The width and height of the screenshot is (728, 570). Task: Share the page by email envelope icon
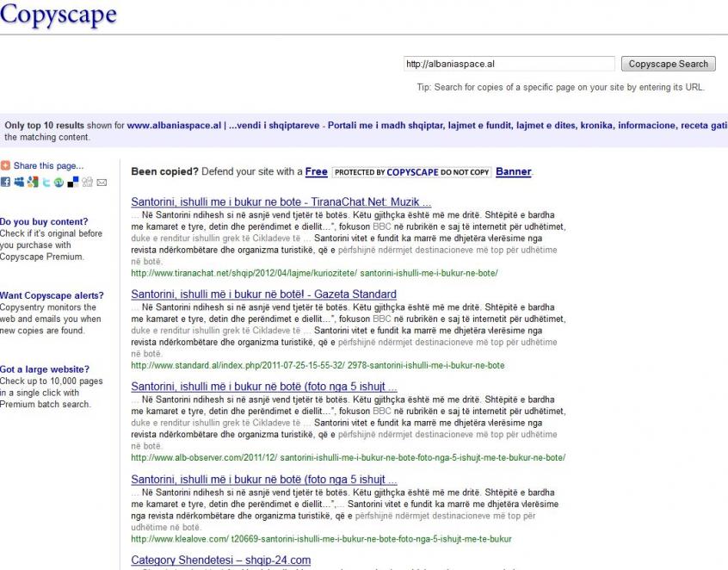[x=102, y=182]
